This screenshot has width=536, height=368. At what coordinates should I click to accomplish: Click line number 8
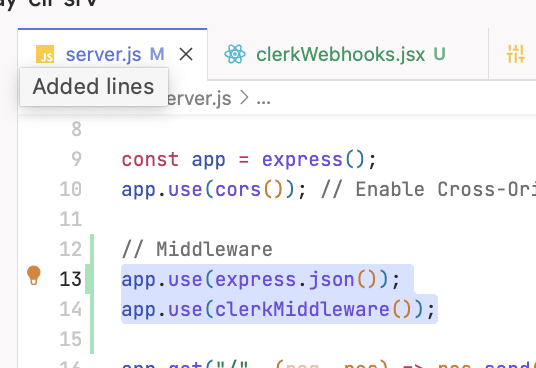(x=77, y=129)
